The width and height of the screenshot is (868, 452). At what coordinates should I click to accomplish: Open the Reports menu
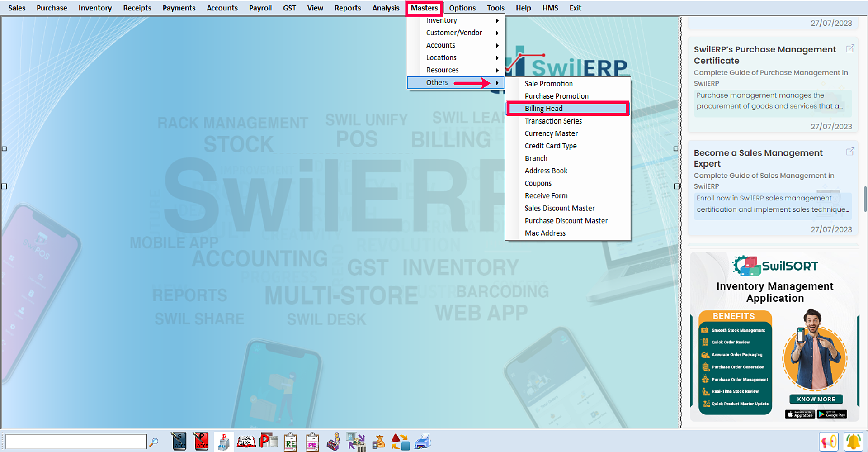click(348, 8)
